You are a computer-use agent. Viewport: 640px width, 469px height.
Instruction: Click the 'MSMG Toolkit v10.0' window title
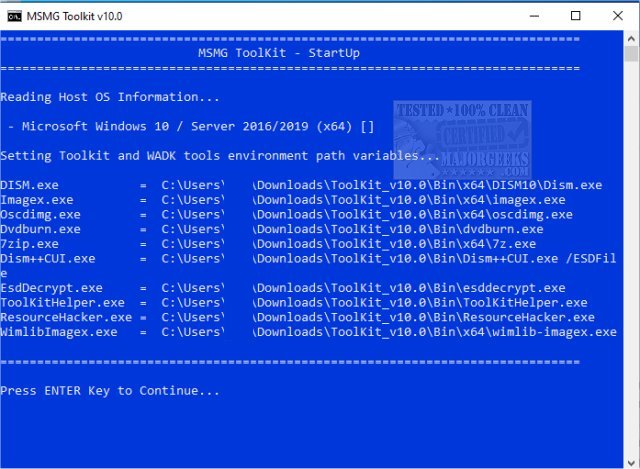click(74, 16)
